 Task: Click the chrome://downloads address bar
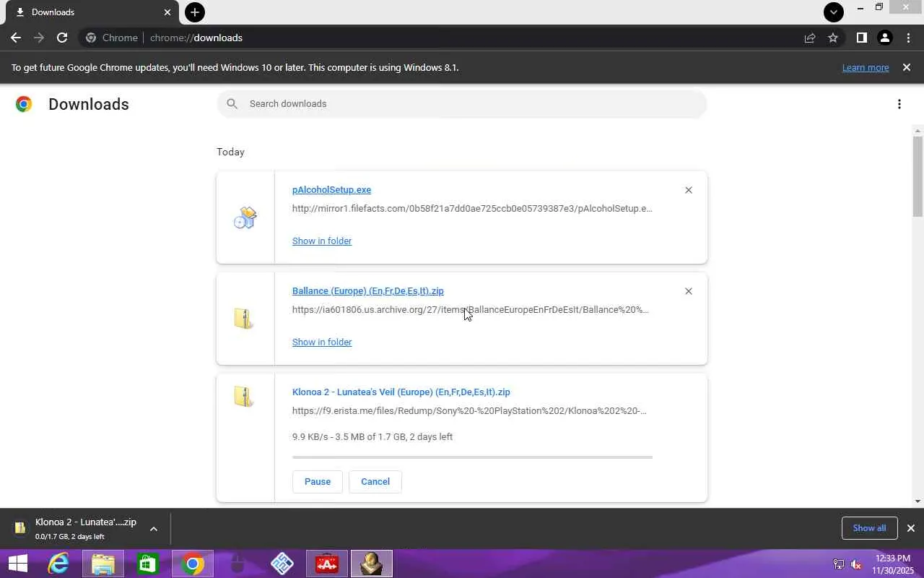(x=462, y=38)
